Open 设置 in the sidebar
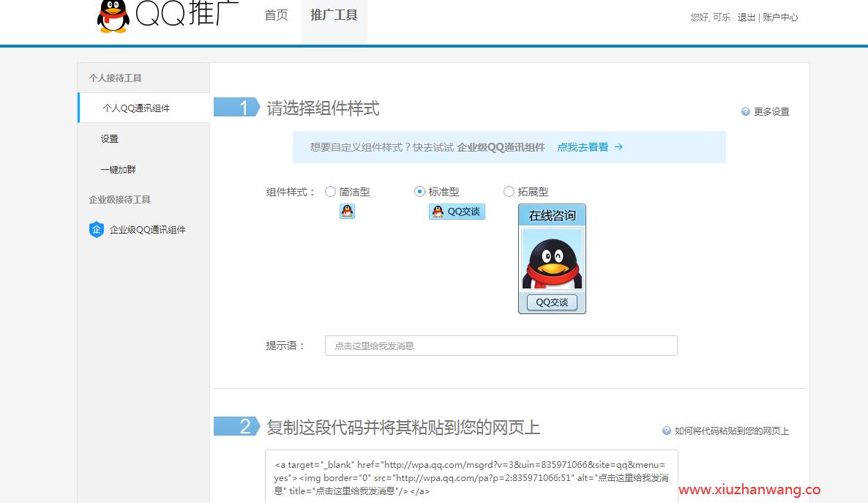 (x=110, y=138)
